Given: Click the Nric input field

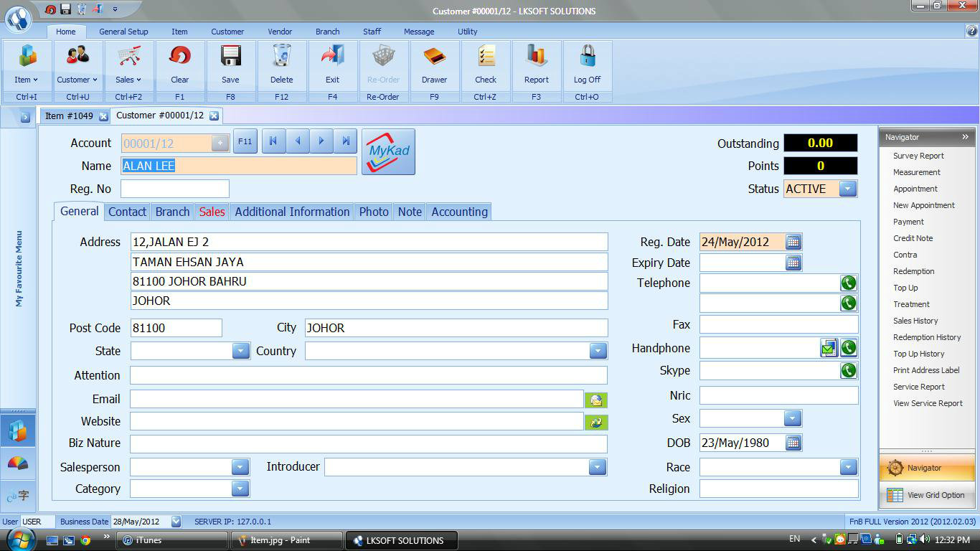Looking at the screenshot, I should 779,395.
